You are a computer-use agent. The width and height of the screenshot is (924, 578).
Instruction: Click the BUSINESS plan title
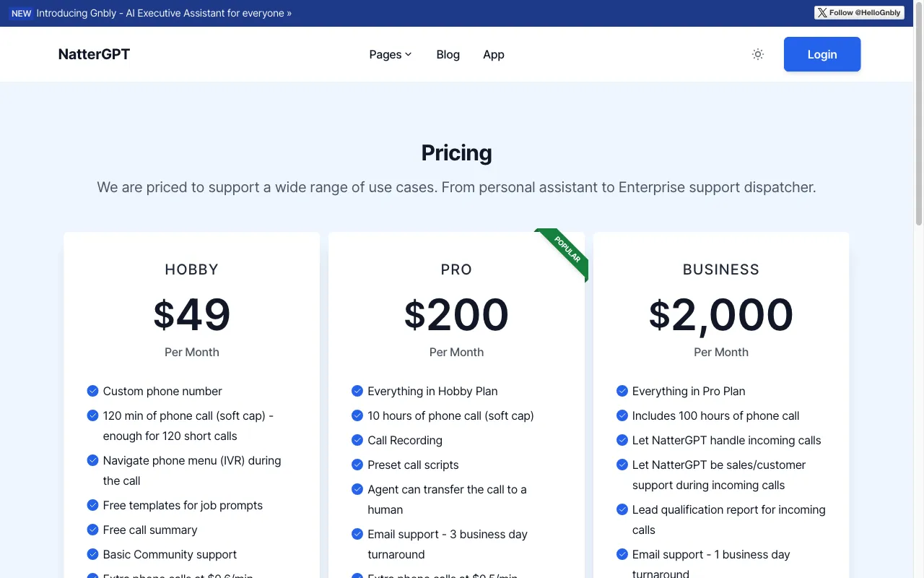(721, 269)
